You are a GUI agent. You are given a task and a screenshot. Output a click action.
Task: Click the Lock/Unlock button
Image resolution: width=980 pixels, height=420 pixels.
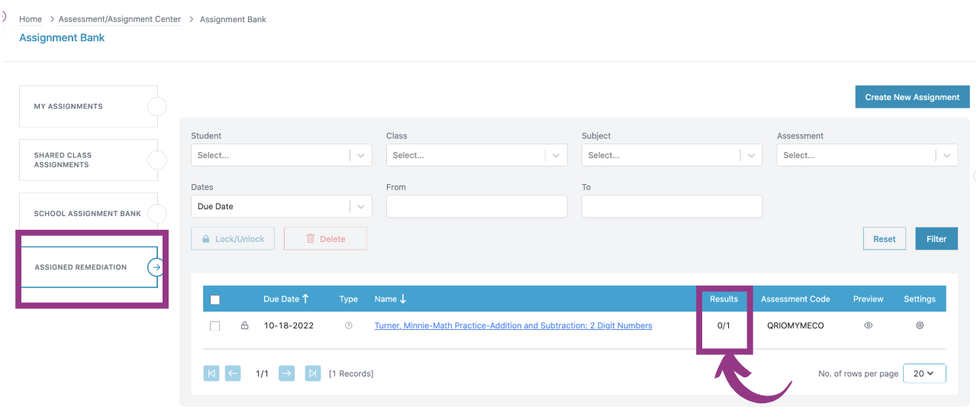tap(233, 238)
